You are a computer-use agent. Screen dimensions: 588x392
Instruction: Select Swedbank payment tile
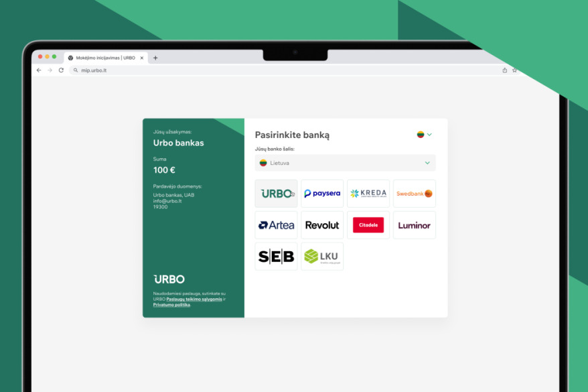(x=415, y=194)
